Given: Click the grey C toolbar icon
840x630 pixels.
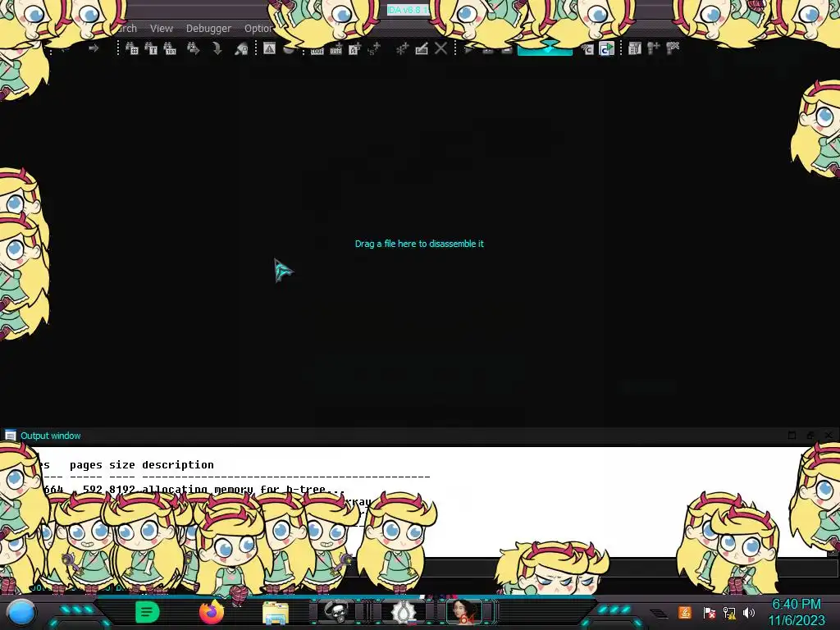Looking at the screenshot, I should [587, 49].
